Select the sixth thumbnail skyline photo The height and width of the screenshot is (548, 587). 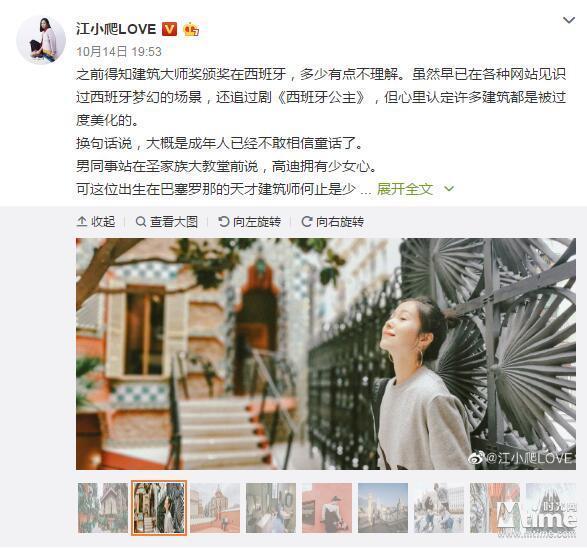point(383,508)
